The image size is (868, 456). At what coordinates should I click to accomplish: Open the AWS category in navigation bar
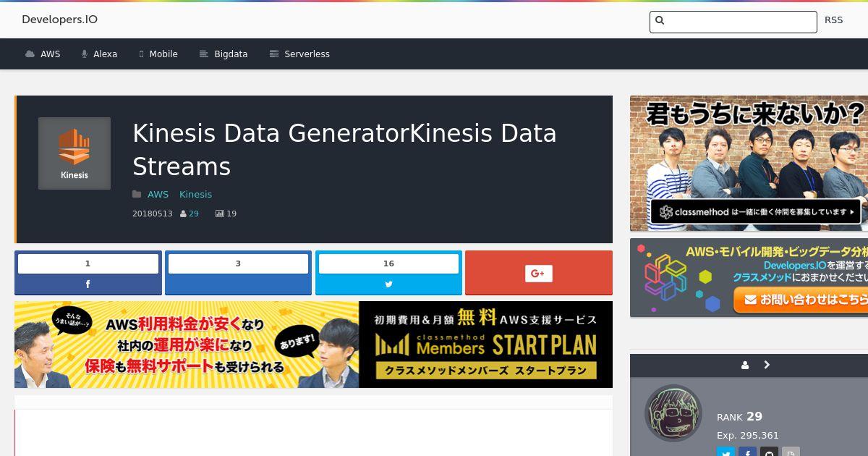[x=43, y=54]
